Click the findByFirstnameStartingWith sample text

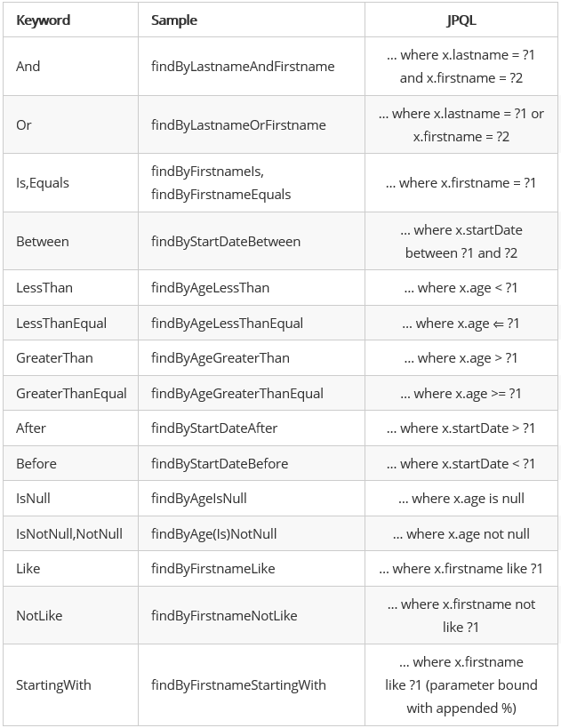click(238, 685)
